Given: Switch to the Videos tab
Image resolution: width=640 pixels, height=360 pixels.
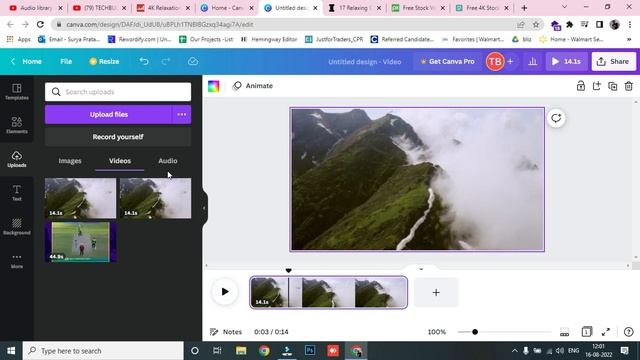Looking at the screenshot, I should [120, 161].
